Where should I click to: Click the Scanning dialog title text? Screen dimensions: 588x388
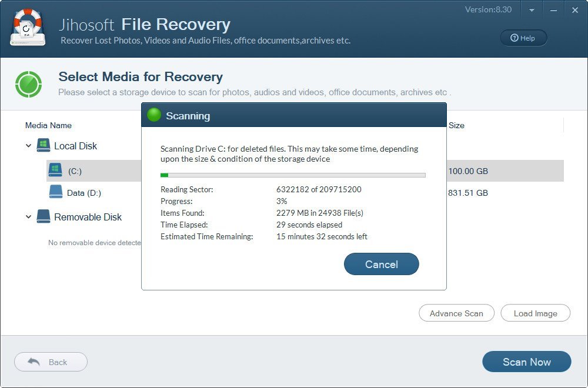(x=188, y=116)
